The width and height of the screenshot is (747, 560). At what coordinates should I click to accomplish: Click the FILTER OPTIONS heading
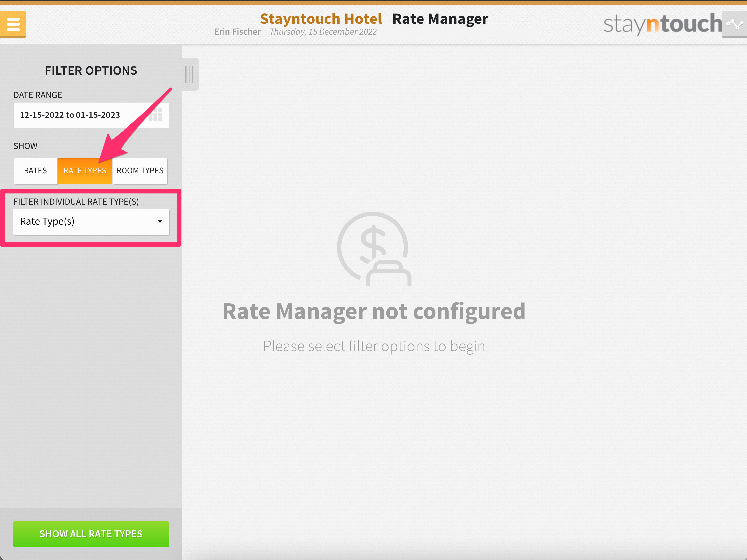pos(91,71)
